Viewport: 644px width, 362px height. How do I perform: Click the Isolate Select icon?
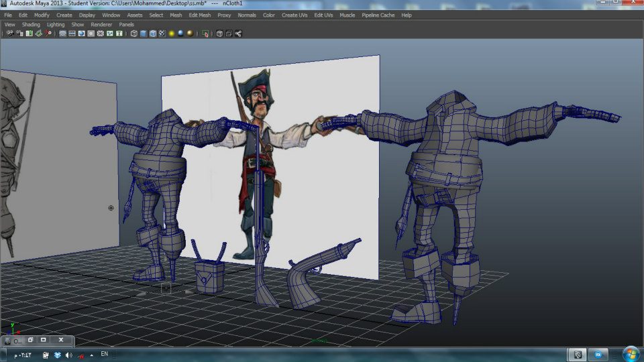point(205,34)
